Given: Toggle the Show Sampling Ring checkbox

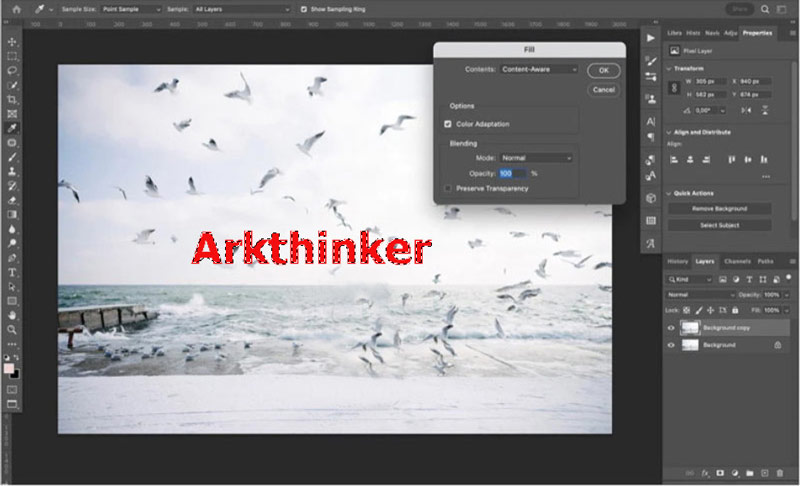Looking at the screenshot, I should point(304,9).
